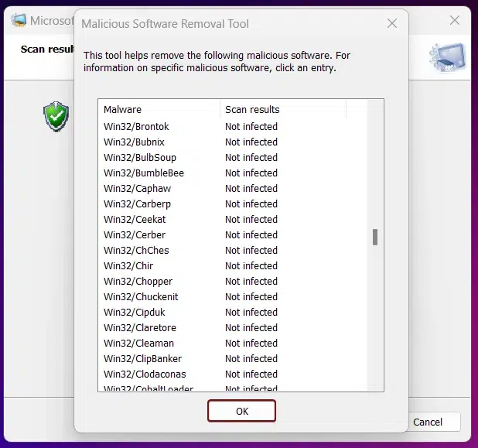Select the Win32/Brontok entry
478x448 pixels.
click(136, 127)
